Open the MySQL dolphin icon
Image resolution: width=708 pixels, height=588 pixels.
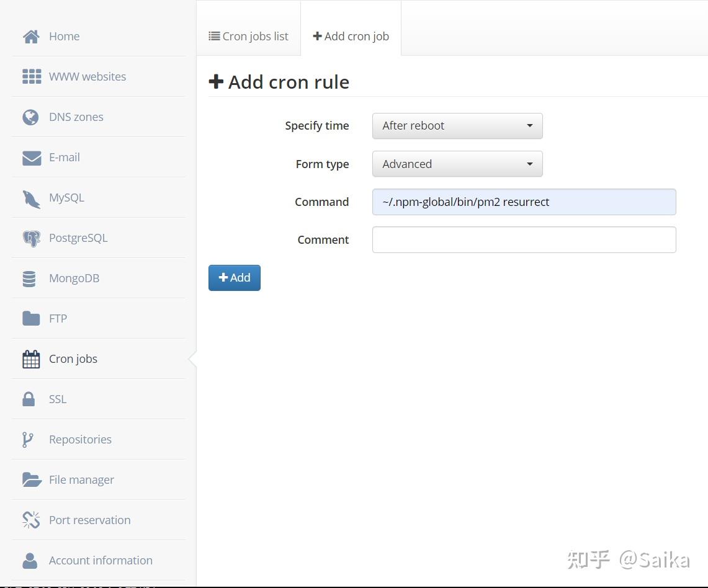tap(31, 198)
